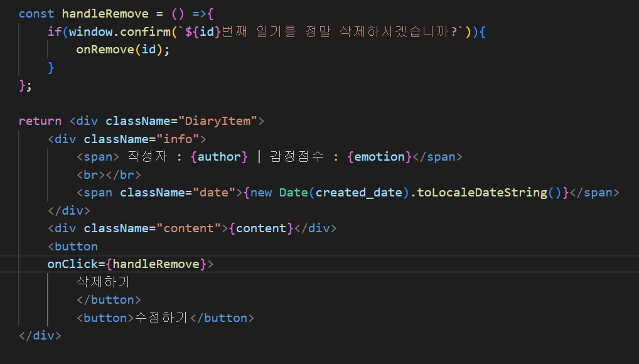Click the final closing </div> tag

[40, 336]
